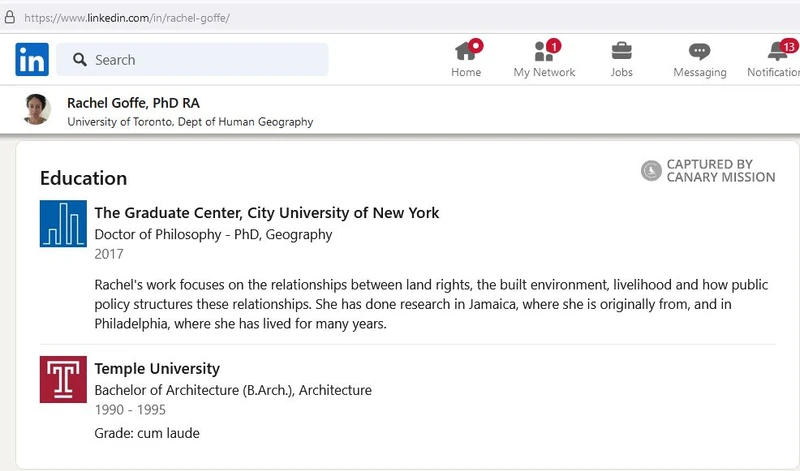Click the '1990 - 1995' date range
Viewport: 800px width, 471px height.
[x=130, y=410]
